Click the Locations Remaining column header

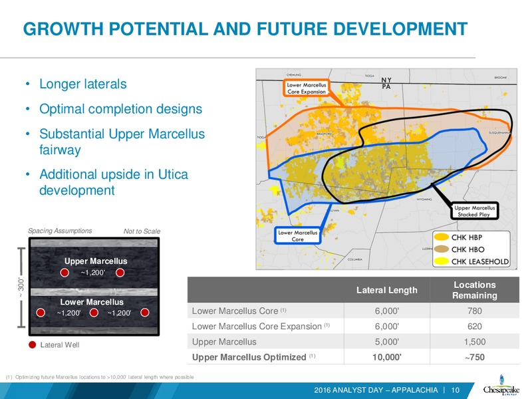pos(474,290)
